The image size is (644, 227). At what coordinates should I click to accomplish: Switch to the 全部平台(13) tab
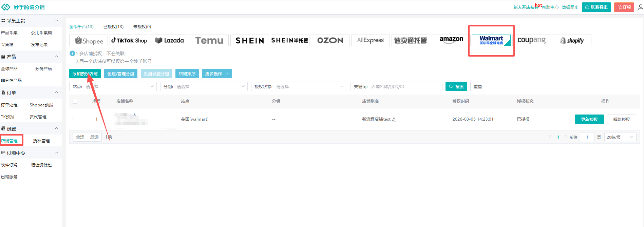pos(81,26)
